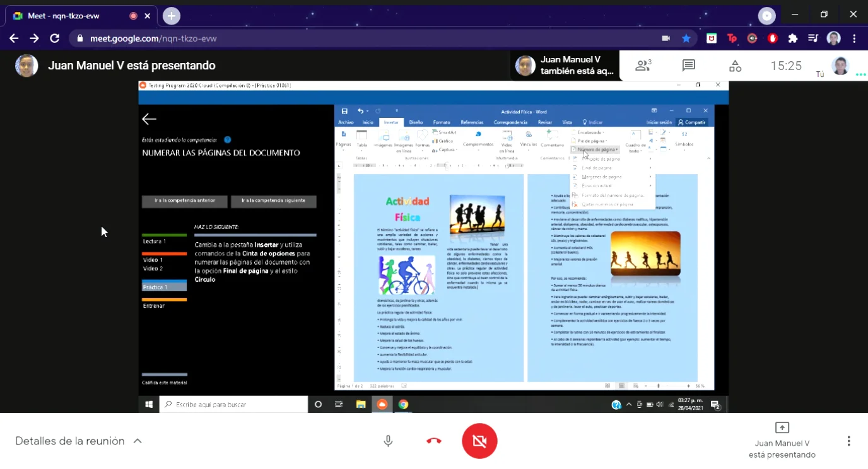
Task: Turn the Meet camera back on
Action: [479, 441]
